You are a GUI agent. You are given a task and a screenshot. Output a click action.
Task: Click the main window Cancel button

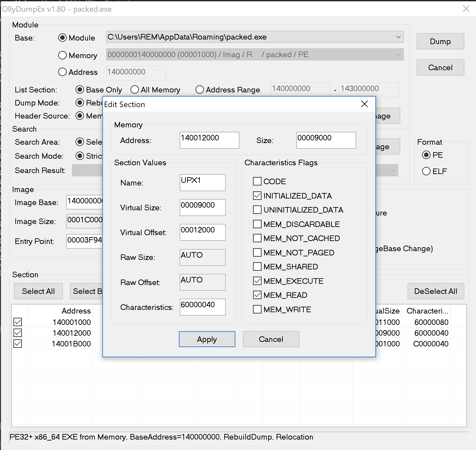[440, 67]
